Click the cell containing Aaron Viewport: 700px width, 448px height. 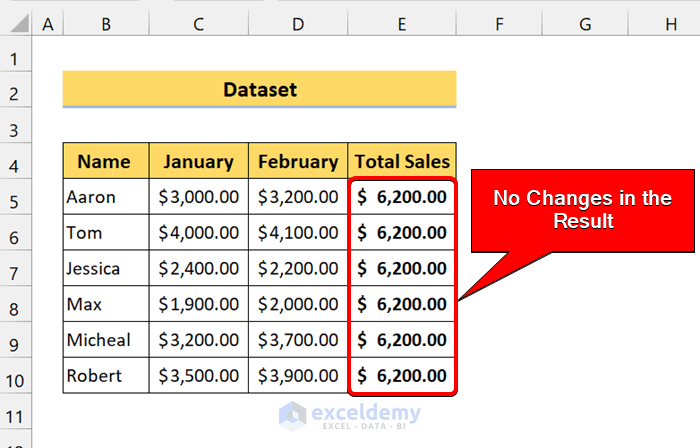click(105, 197)
